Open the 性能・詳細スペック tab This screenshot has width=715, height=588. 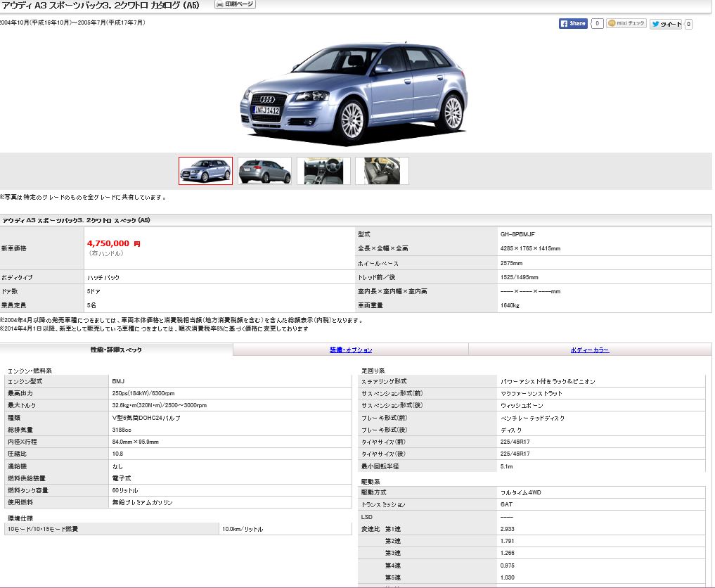pyautogui.click(x=116, y=350)
